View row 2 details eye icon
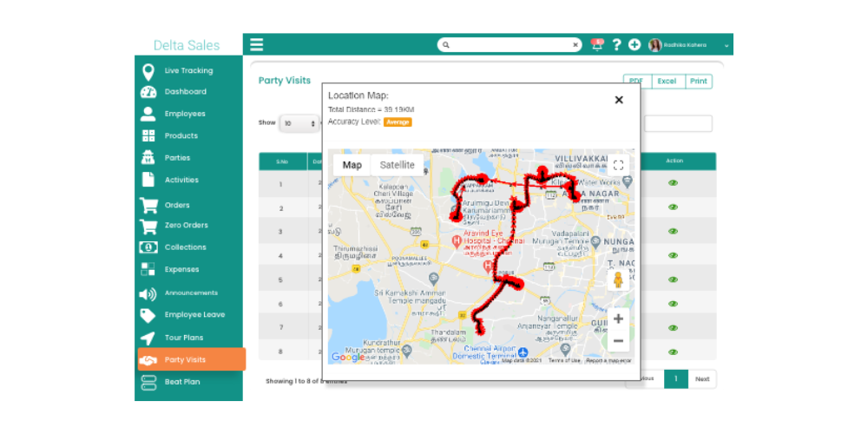 tap(674, 207)
